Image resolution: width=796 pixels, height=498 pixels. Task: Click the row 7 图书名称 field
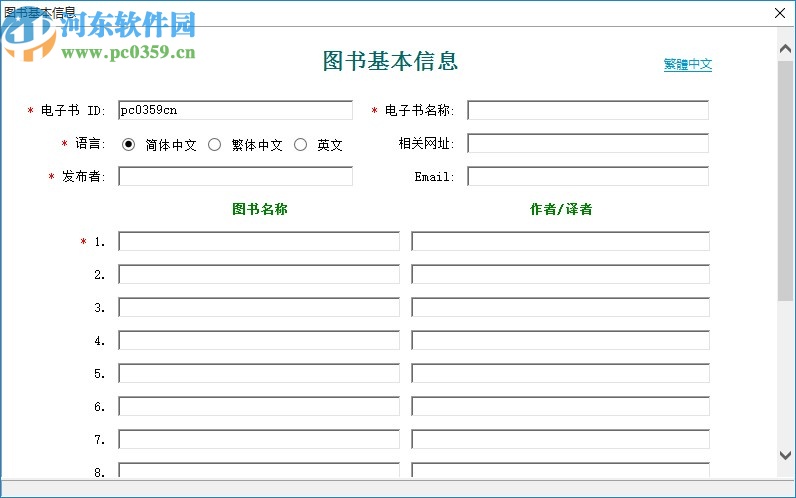(259, 439)
